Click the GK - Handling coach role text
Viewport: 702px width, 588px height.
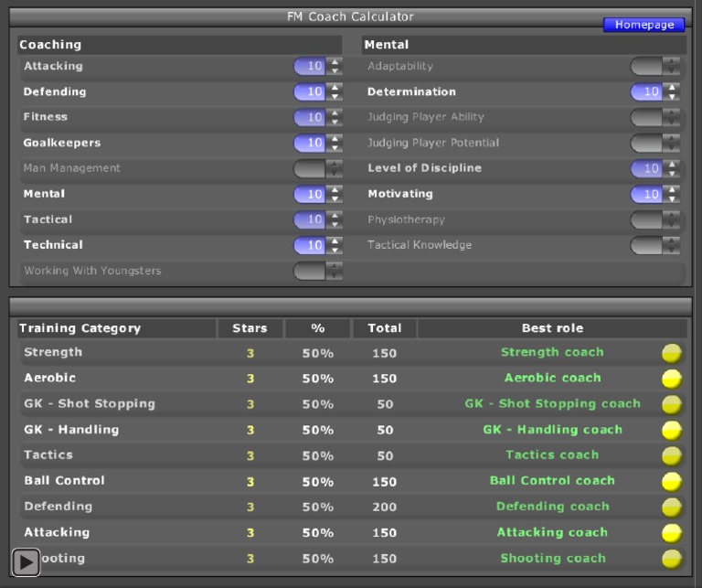tap(552, 430)
